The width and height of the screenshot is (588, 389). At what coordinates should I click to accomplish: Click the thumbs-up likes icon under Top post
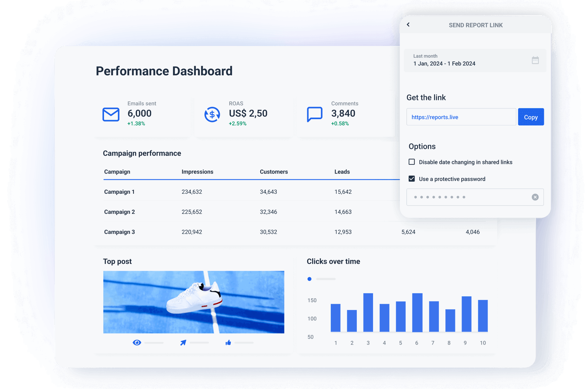click(x=228, y=342)
